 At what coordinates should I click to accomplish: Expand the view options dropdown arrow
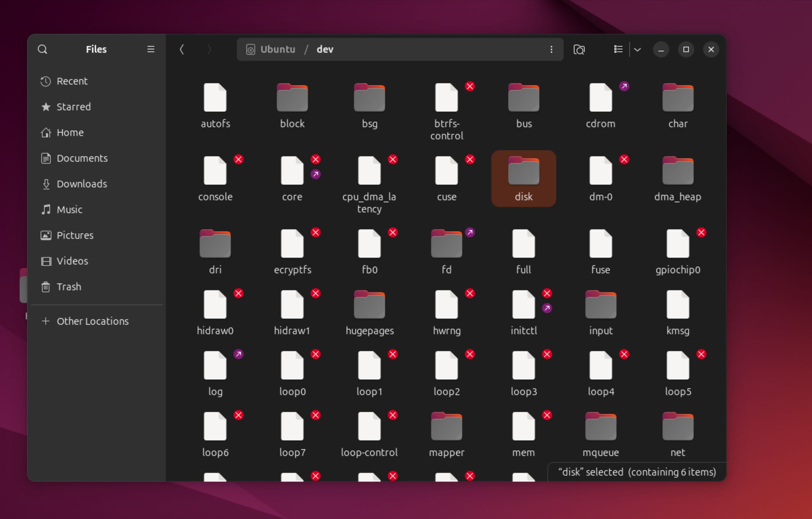637,50
